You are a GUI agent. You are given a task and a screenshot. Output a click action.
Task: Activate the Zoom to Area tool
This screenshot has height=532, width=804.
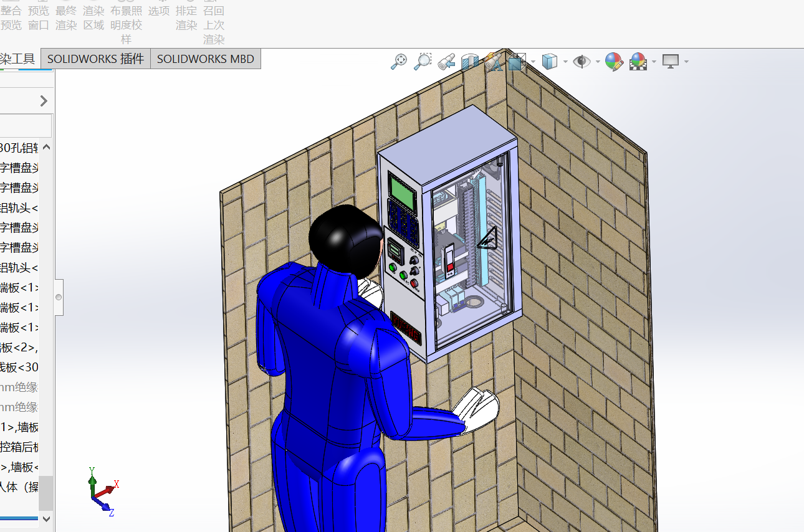(423, 61)
